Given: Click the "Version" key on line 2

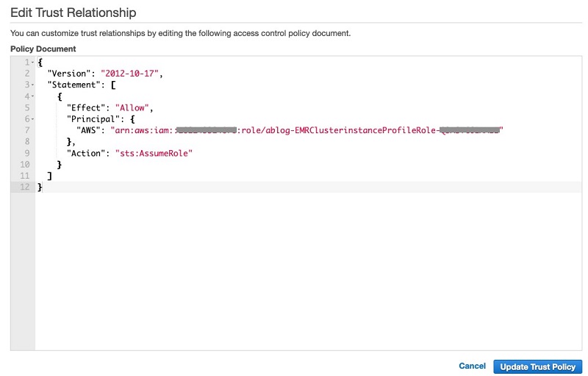Looking at the screenshot, I should (69, 74).
